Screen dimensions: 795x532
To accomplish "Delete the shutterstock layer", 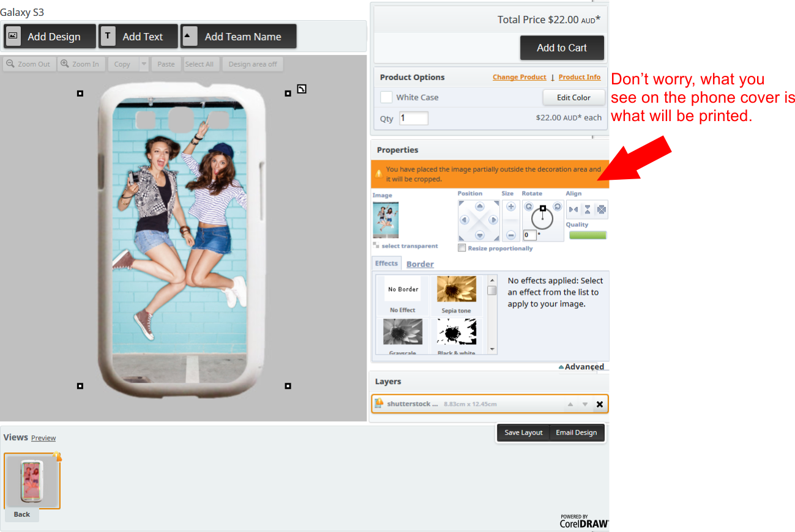I will click(599, 404).
